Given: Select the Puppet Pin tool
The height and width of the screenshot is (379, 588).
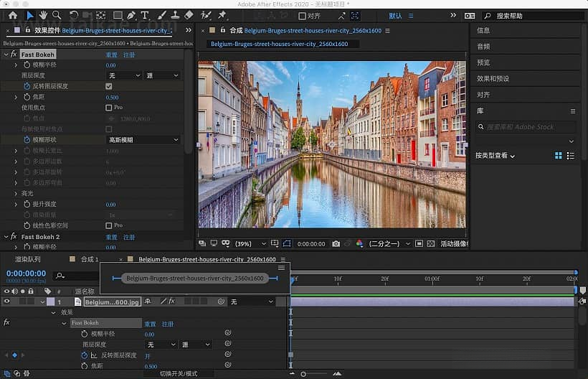Looking at the screenshot, I should coord(222,15).
